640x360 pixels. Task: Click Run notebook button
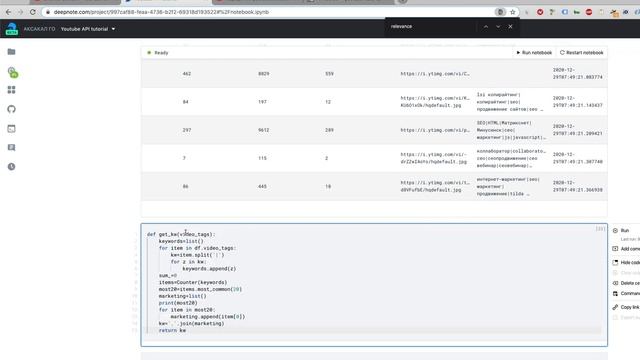click(x=534, y=53)
